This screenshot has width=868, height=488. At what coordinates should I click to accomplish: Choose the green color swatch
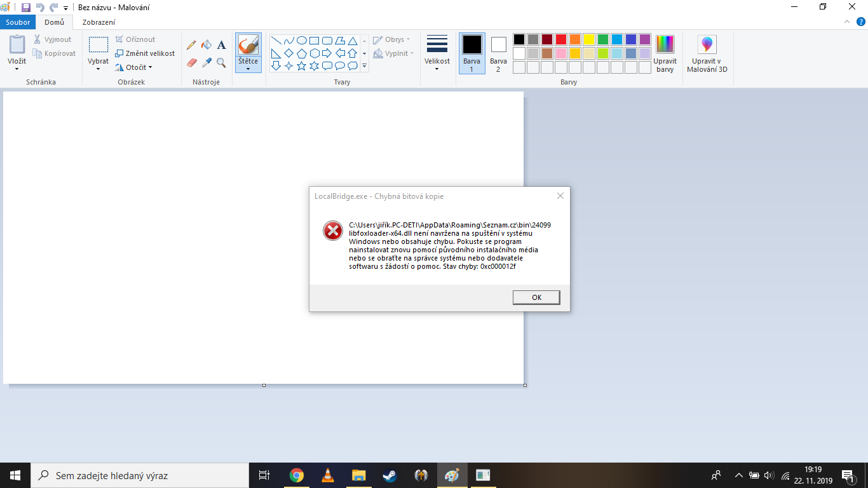tap(603, 39)
